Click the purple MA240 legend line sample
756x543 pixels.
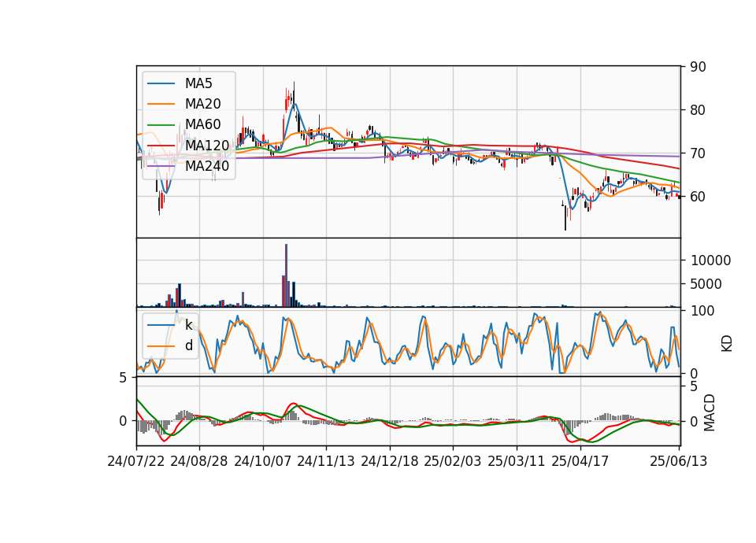tap(161, 166)
